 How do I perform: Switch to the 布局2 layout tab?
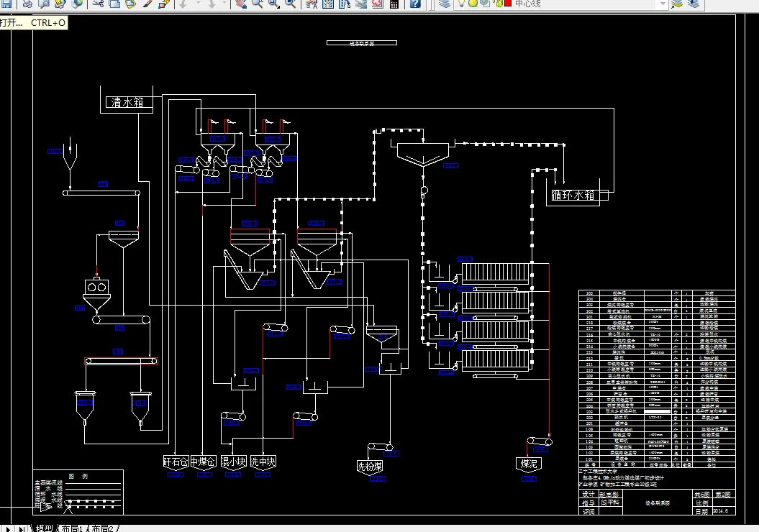[x=102, y=528]
